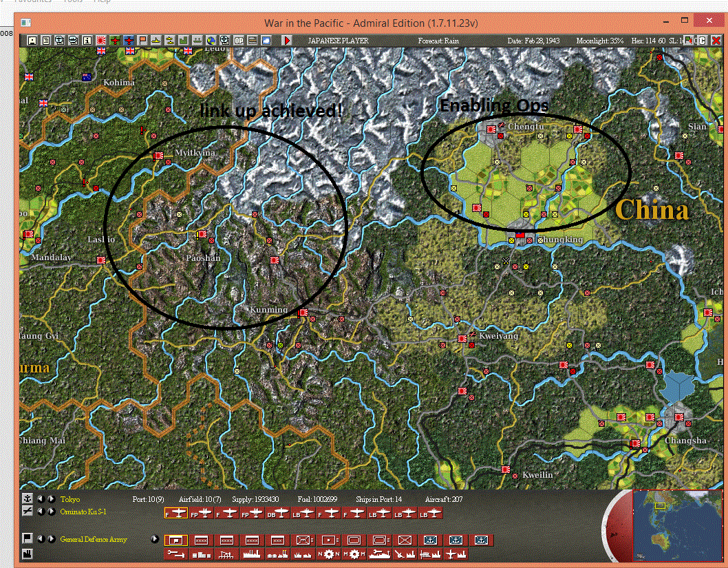
Task: Go to next land unit after General Defence Army
Action: click(x=52, y=539)
